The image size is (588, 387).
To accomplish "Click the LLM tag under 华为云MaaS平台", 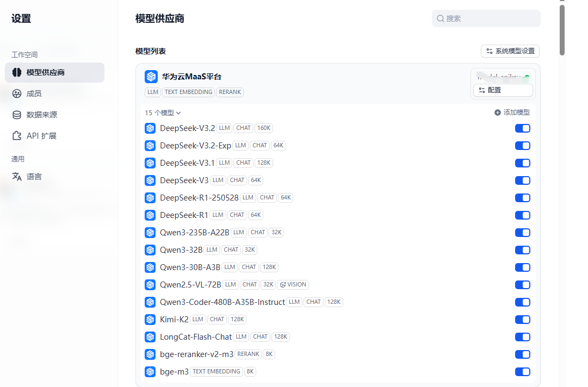I will click(153, 92).
